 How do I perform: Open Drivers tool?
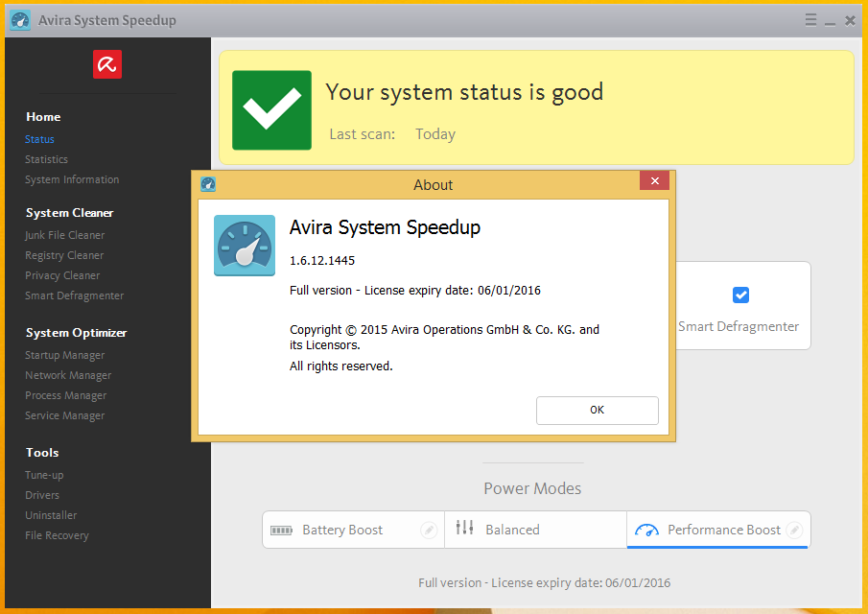(x=42, y=496)
